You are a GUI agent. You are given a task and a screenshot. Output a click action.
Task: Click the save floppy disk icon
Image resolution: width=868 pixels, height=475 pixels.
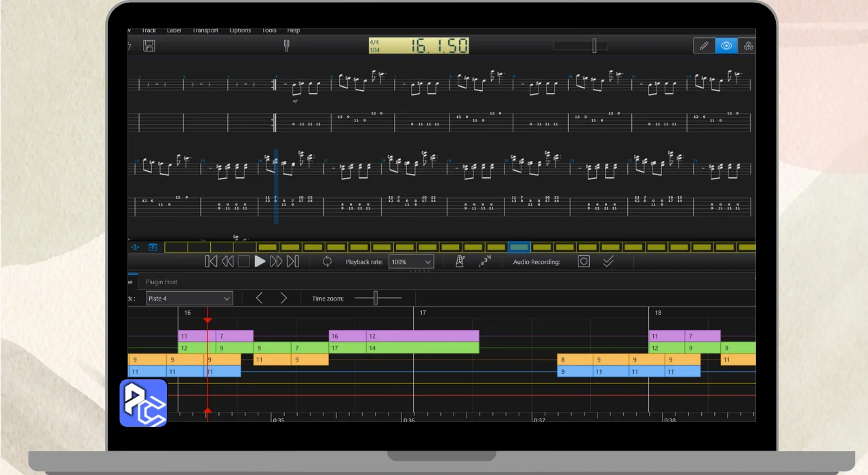click(x=149, y=45)
